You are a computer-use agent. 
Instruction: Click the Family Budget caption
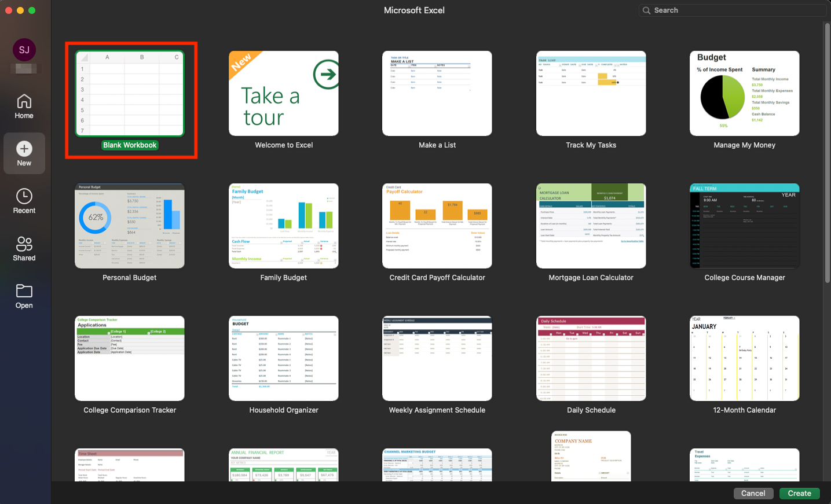[x=284, y=278]
